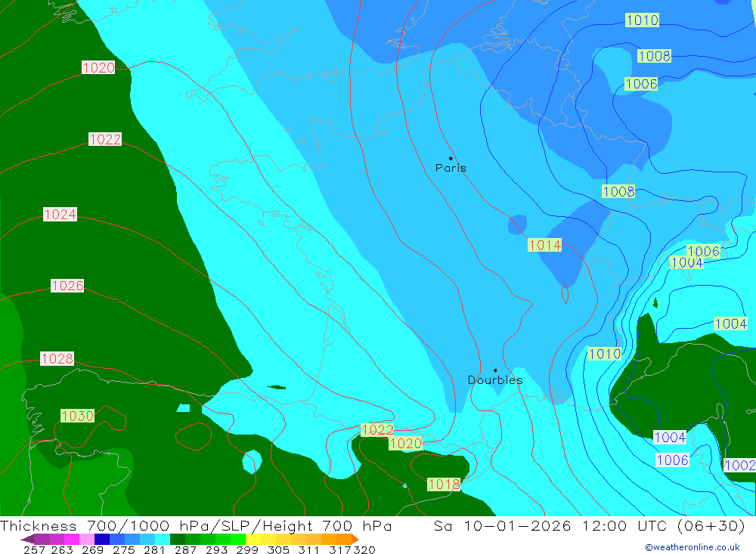Click the white-background 1022 isobar label
756x554 pixels.
(x=105, y=139)
